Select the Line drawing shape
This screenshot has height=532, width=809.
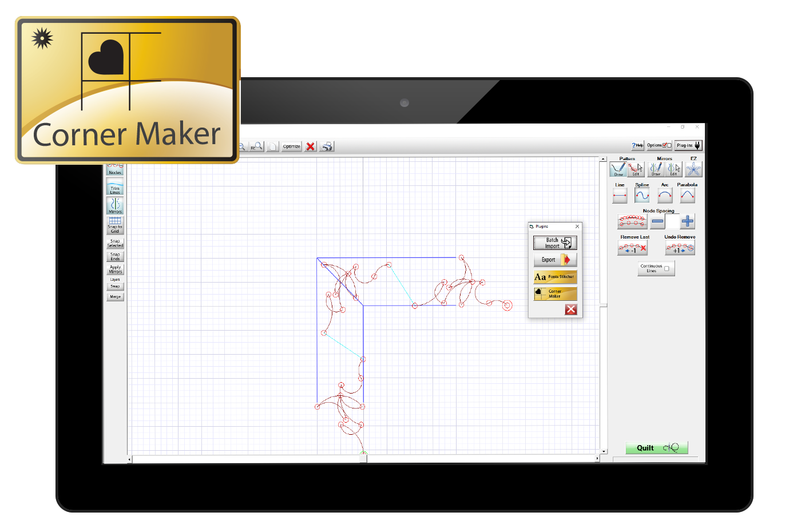click(x=620, y=196)
